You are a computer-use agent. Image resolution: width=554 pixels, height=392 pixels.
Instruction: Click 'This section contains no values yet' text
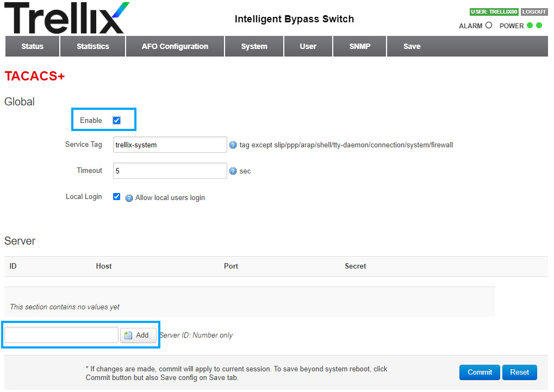[x=65, y=307]
